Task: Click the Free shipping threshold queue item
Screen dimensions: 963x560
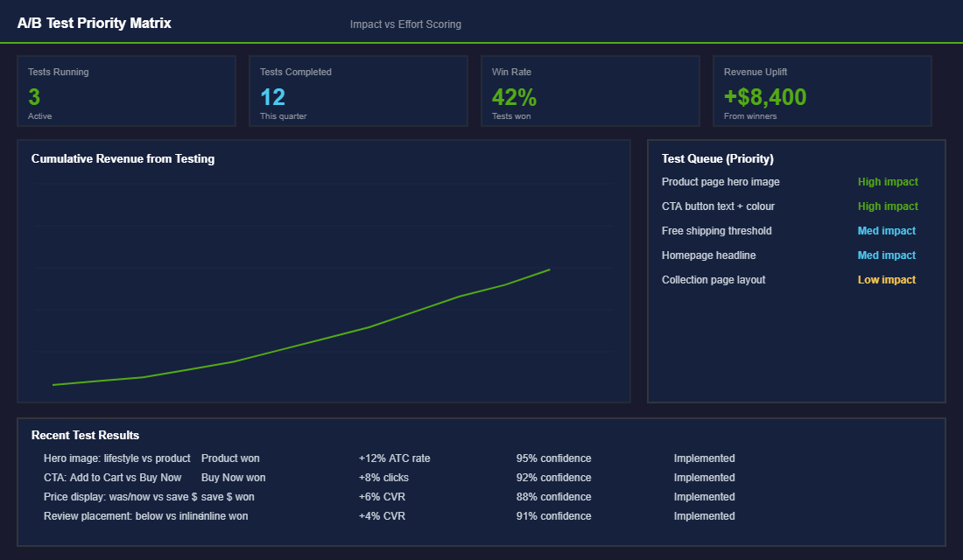Action: (x=716, y=230)
